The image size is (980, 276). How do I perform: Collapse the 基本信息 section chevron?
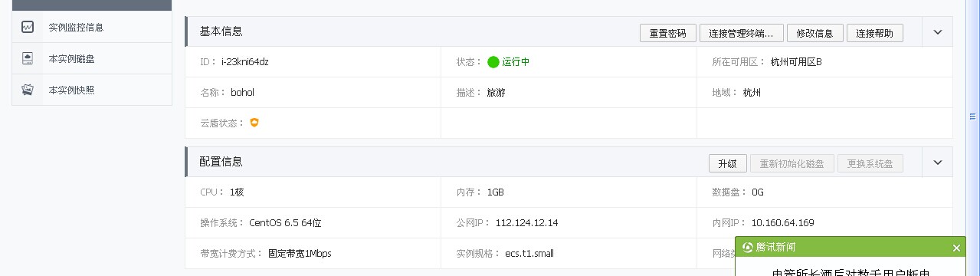[937, 32]
